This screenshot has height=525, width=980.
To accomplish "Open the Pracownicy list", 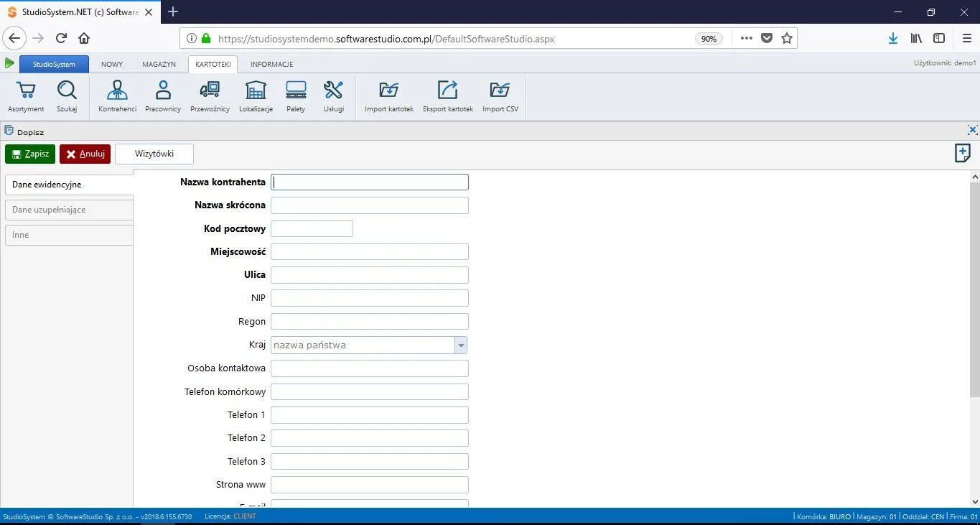I will pos(163,96).
